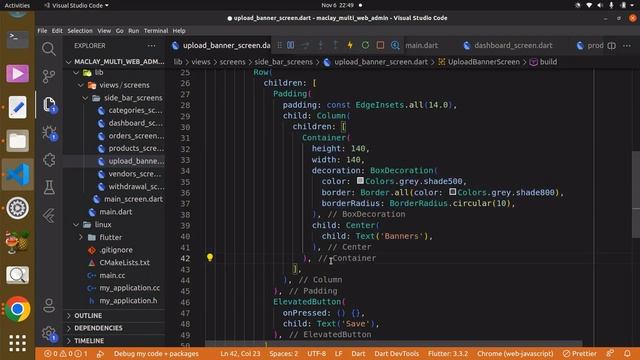The height and width of the screenshot is (360, 640).
Task: Open the Selection menu
Action: coord(80,31)
